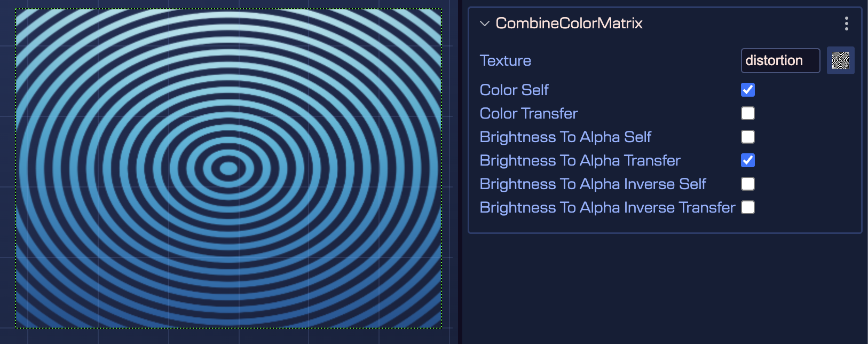This screenshot has height=344, width=868.
Task: Disable Brightness To Alpha Transfer
Action: coord(748,160)
